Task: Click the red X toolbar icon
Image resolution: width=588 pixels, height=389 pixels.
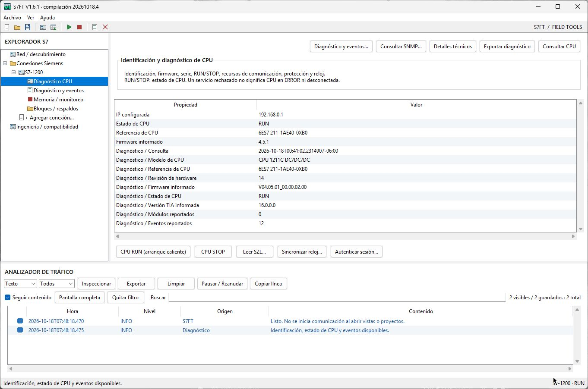Action: 105,27
